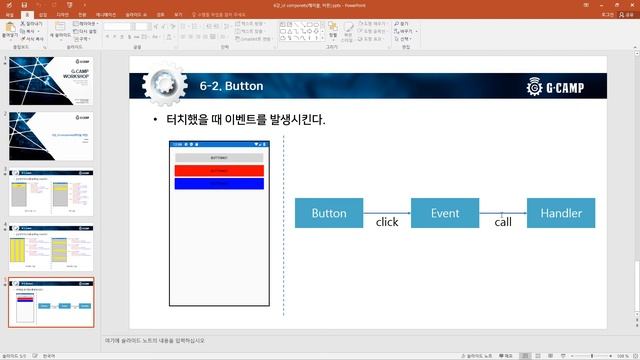Screen dimensions: 640x360
Task: Open the File (파일) tab
Action: point(9,15)
